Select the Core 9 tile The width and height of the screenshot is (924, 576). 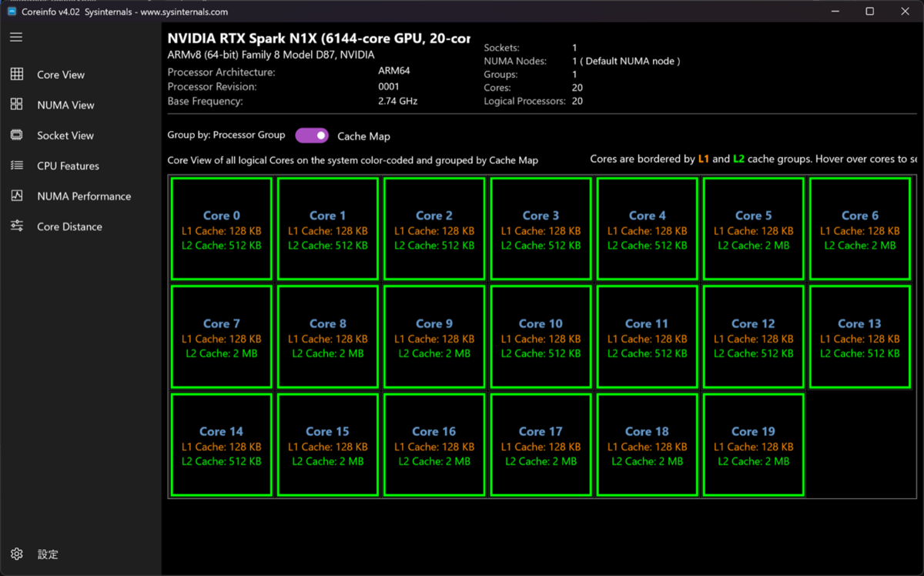pos(434,337)
